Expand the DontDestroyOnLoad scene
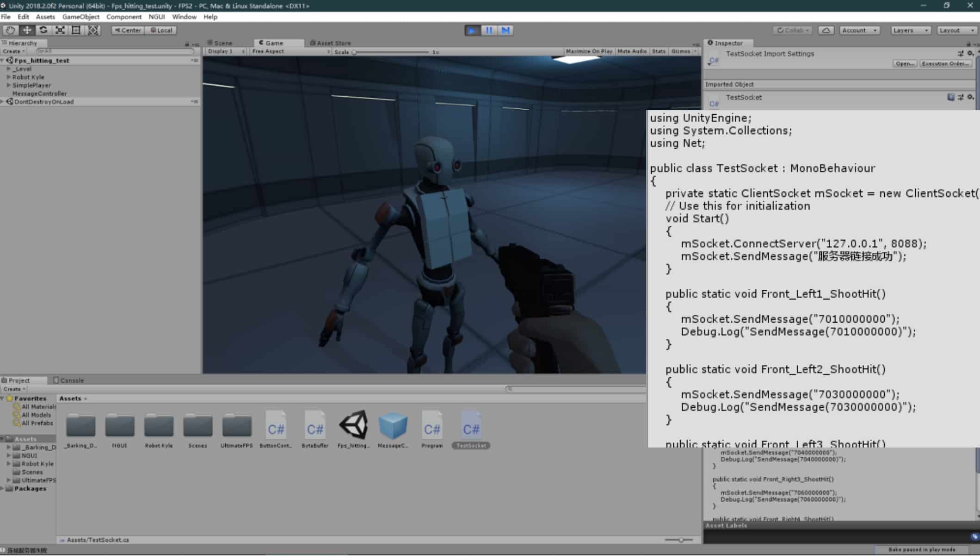The image size is (980, 560). [x=3, y=102]
